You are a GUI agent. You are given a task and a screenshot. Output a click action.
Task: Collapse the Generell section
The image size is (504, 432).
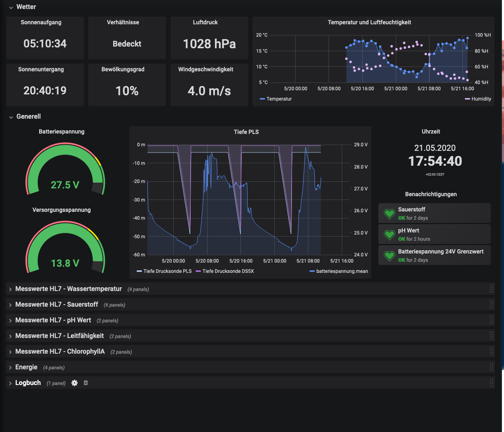point(28,117)
